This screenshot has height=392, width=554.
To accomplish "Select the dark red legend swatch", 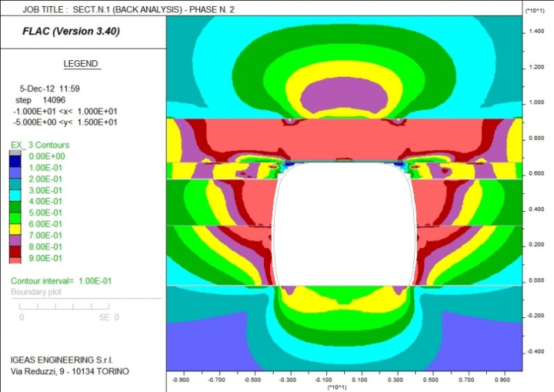I will [15, 250].
